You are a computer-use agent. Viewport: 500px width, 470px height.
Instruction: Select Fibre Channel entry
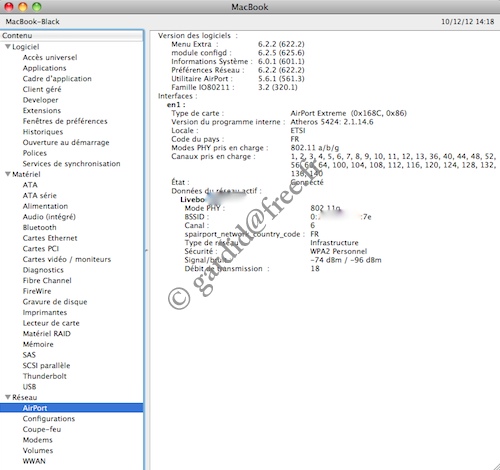point(47,280)
